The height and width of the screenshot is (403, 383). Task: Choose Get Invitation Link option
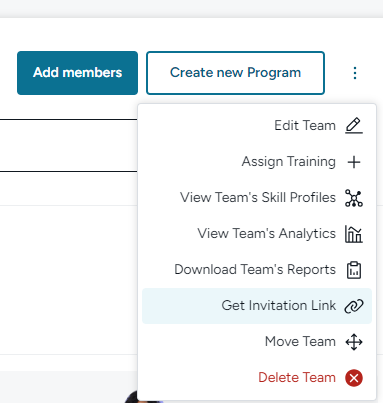click(x=257, y=306)
